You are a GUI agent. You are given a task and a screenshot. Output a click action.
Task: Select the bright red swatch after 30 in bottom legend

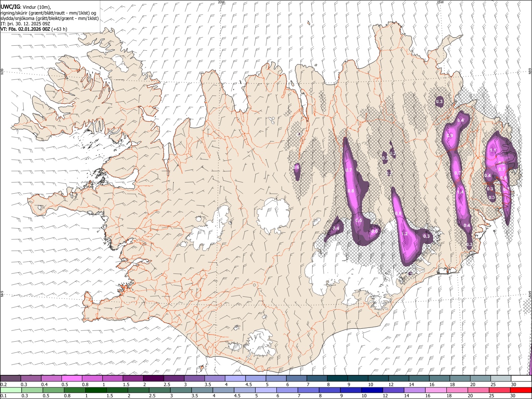point(520,390)
